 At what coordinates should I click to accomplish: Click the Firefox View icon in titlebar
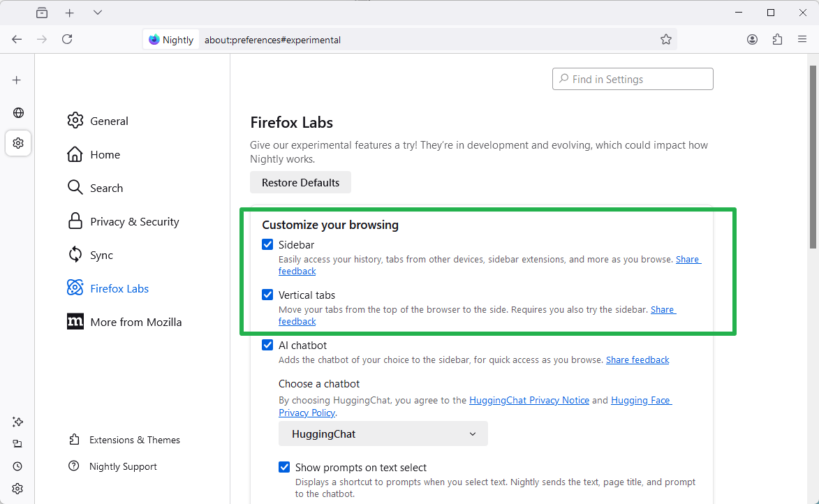(x=42, y=13)
